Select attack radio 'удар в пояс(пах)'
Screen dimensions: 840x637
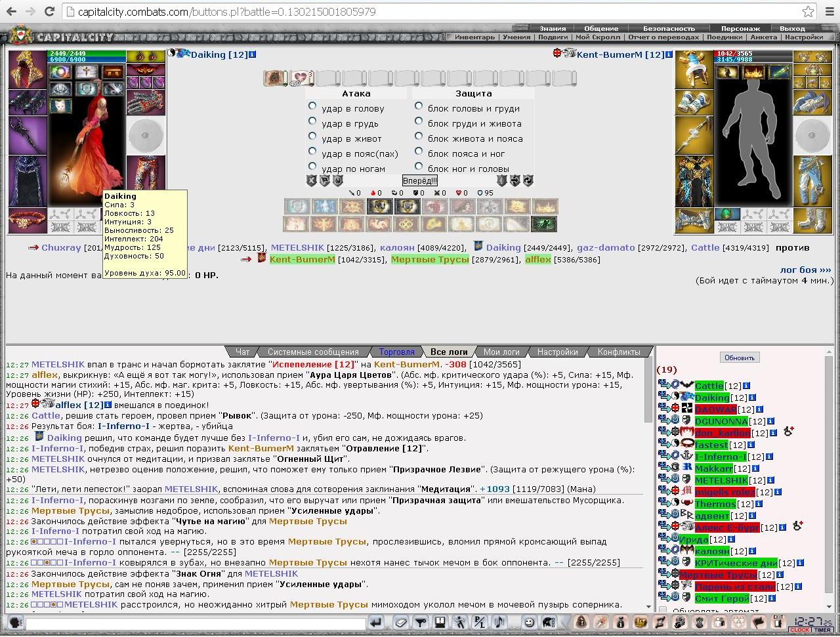312,152
